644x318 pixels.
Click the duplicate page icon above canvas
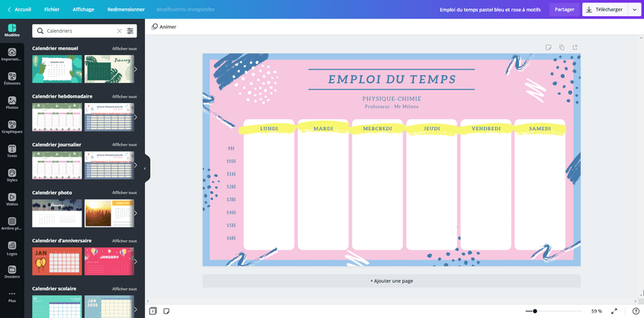click(562, 47)
